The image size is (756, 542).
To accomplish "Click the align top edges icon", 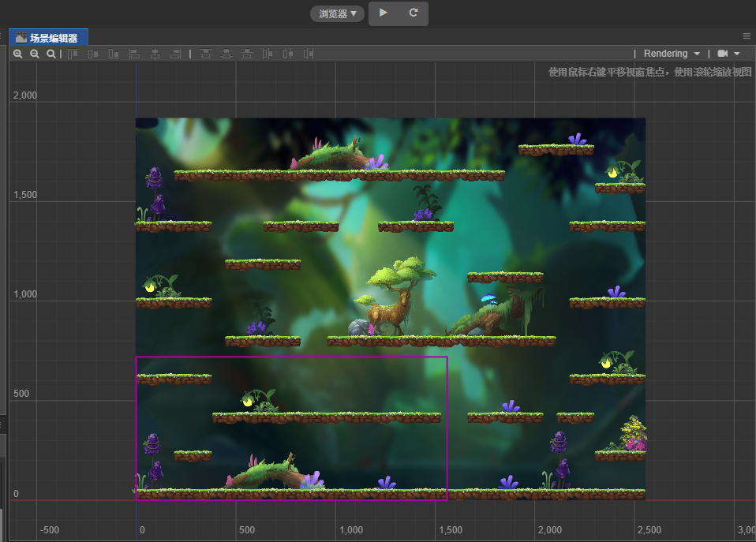I will point(73,54).
